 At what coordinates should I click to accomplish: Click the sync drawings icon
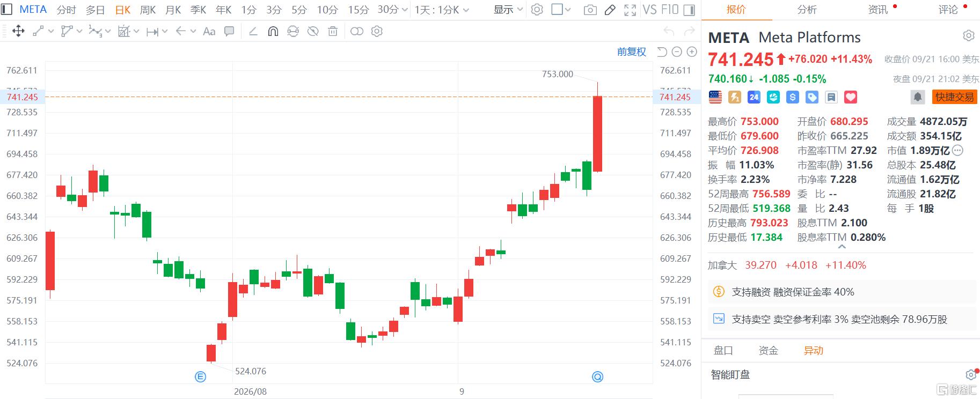293,31
